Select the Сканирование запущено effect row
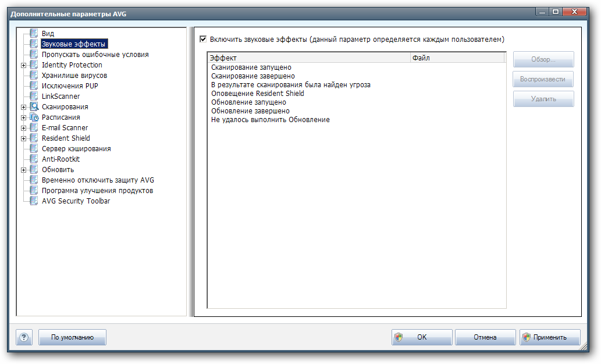Viewport: 601px width, 364px height. point(357,67)
